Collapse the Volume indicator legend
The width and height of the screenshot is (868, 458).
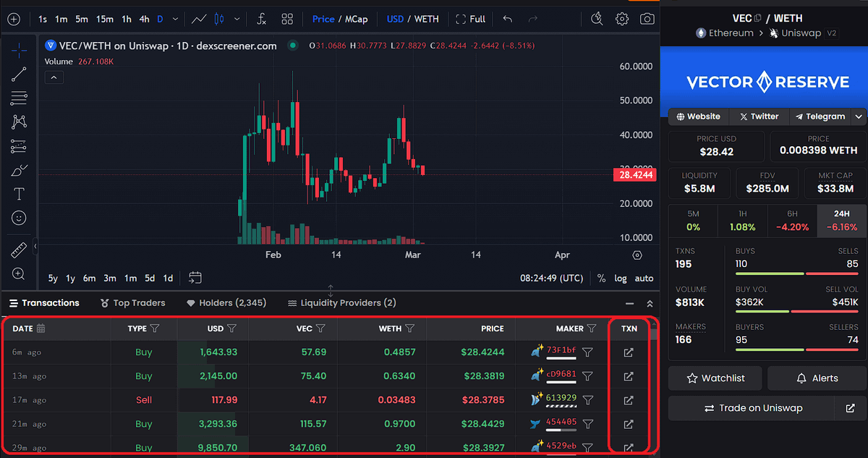point(54,77)
